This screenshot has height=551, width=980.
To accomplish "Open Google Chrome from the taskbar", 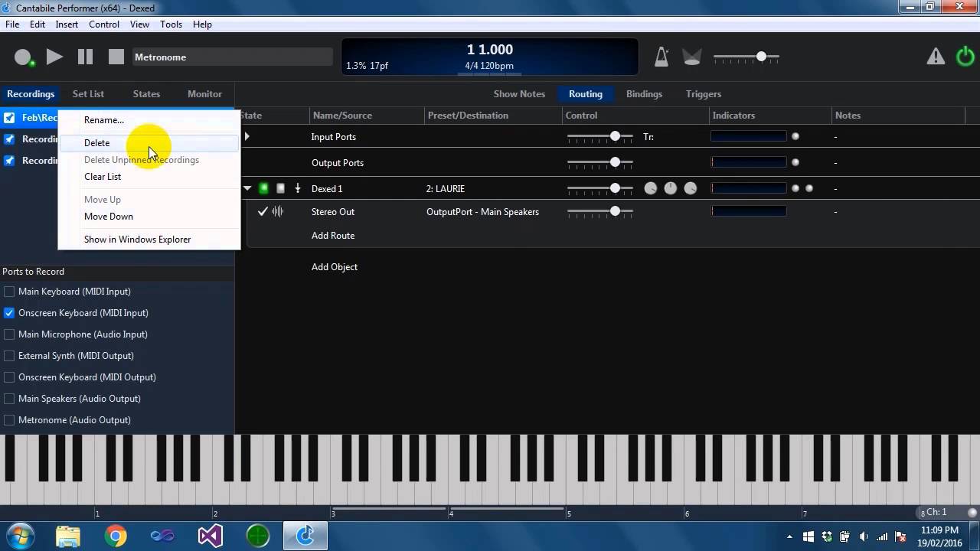I will point(116,536).
